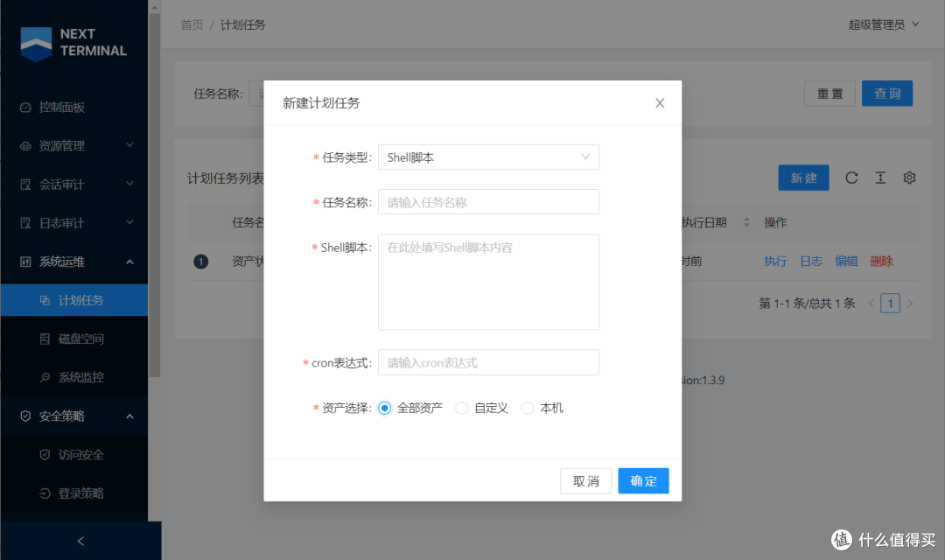Click the 系统运维 sidebar icon
945x560 pixels.
[25, 262]
